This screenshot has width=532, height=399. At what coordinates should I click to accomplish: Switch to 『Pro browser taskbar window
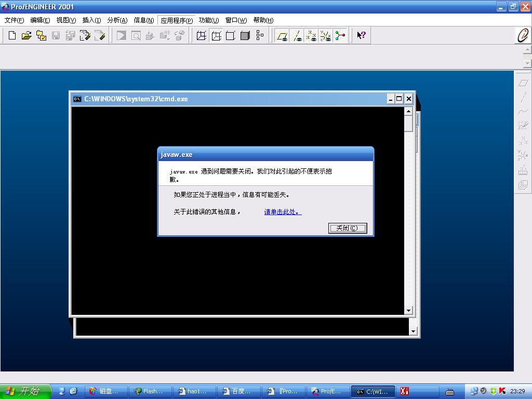[284, 391]
